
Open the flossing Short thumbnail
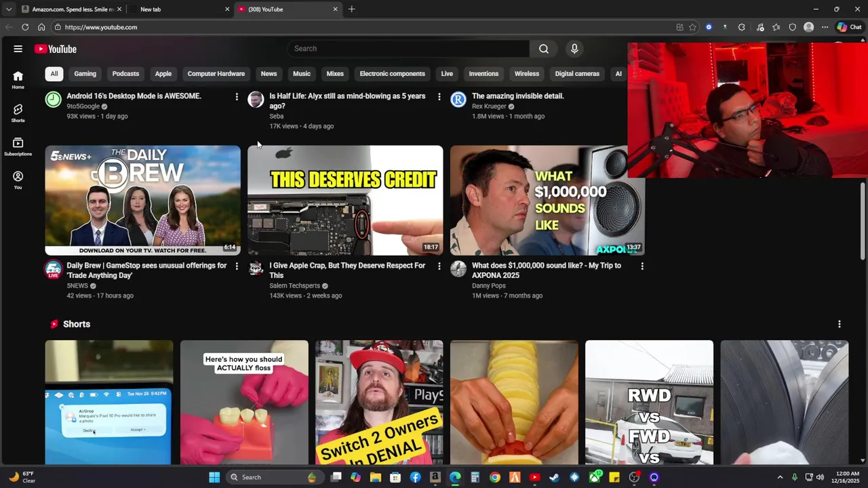[x=244, y=403]
